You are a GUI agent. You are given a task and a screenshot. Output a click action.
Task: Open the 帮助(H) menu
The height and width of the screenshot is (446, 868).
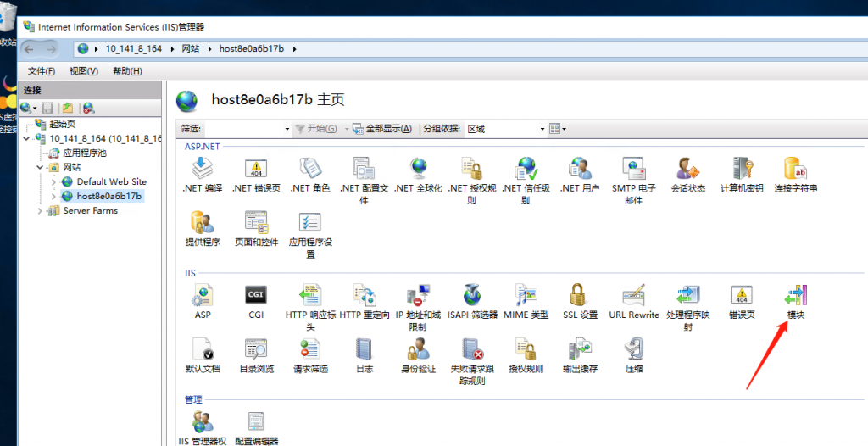pos(127,71)
